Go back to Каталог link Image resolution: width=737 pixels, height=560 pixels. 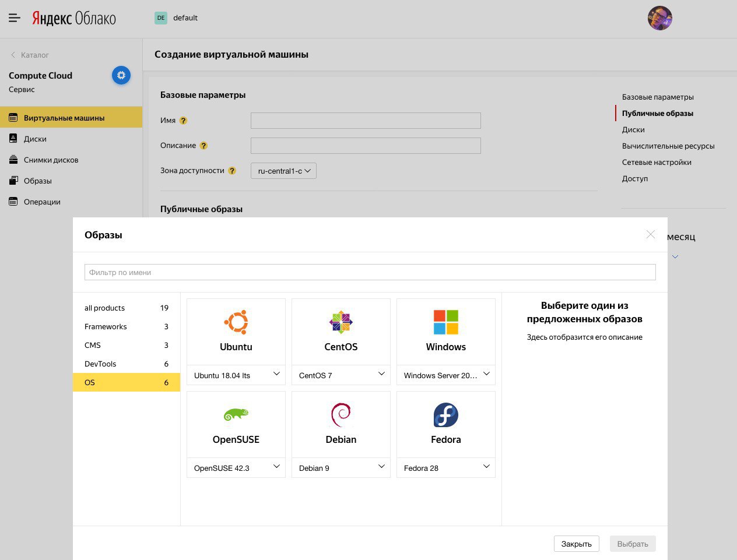tap(35, 55)
